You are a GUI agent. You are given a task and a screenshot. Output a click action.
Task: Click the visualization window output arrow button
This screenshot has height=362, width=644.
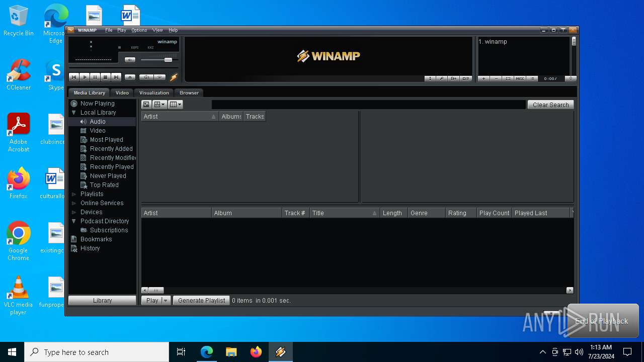tap(454, 78)
